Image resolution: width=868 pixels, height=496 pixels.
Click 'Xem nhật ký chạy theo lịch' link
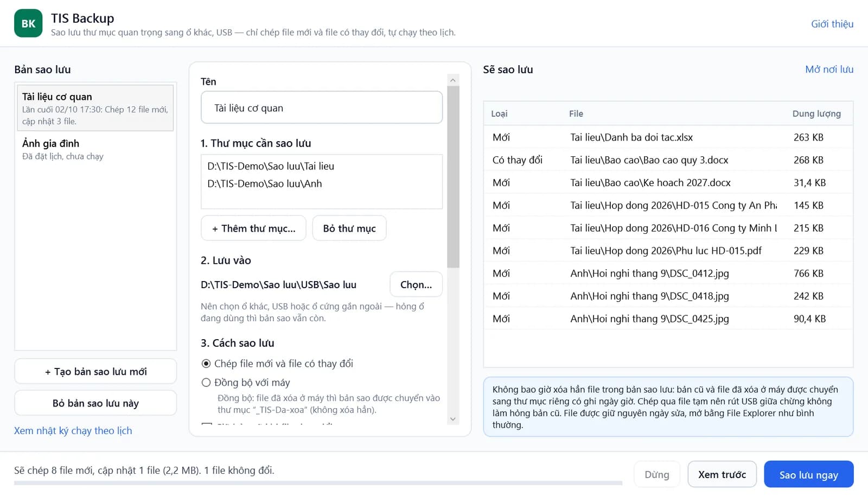(x=73, y=430)
